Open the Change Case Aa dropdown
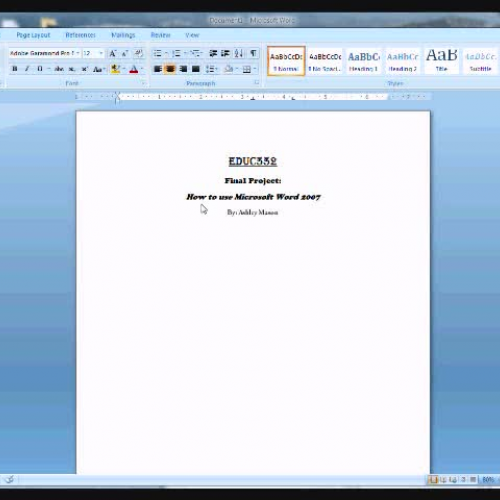This screenshot has width=500, height=500. (x=99, y=69)
